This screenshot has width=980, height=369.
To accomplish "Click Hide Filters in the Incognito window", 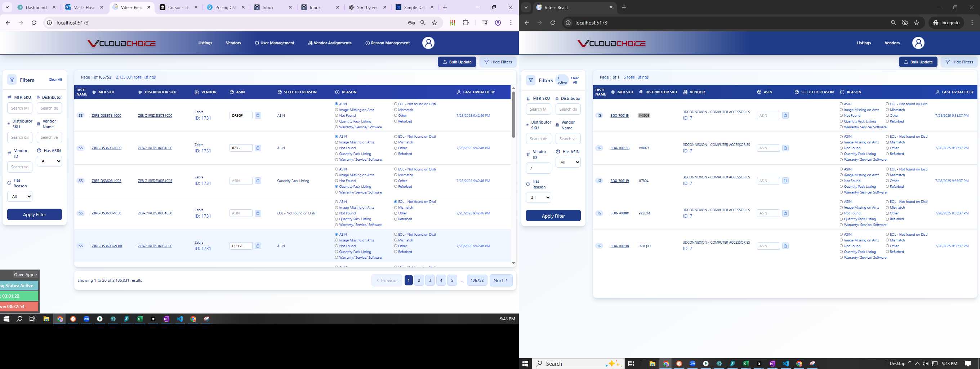I will click(x=959, y=62).
